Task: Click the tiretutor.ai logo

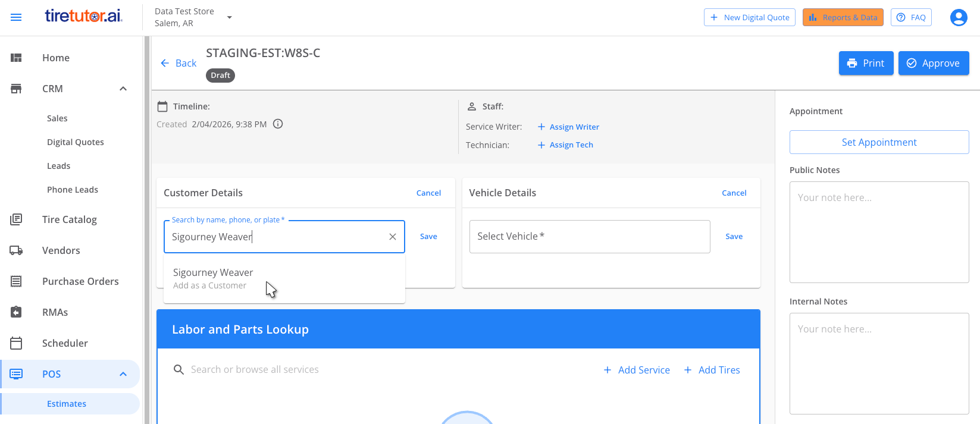Action: click(84, 16)
